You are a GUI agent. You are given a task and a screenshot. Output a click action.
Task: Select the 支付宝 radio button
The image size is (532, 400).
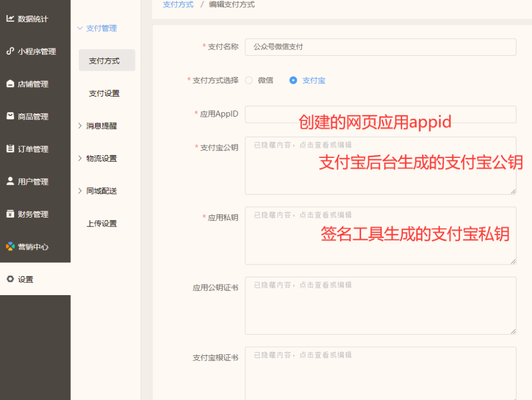click(293, 80)
